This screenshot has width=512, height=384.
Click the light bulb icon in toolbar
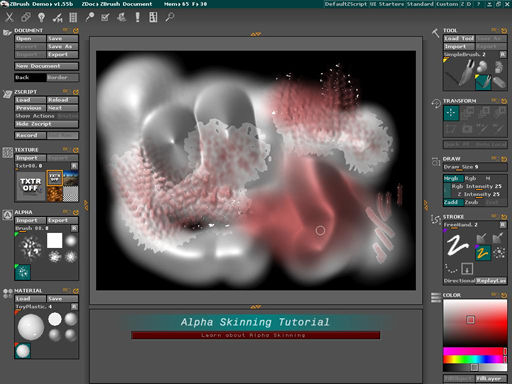(41, 17)
